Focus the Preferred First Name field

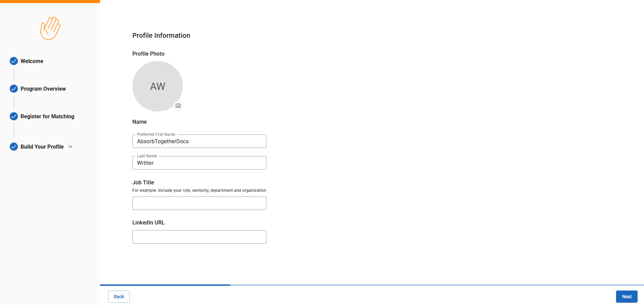(x=199, y=141)
